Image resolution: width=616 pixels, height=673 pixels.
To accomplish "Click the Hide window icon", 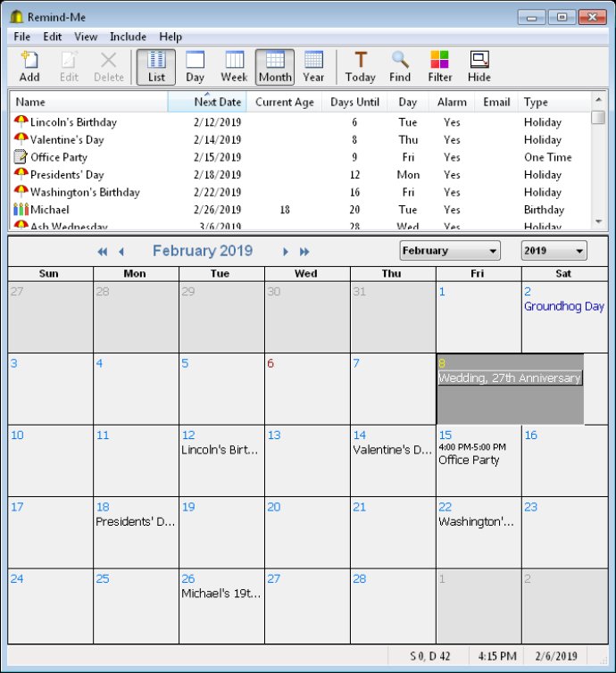I will coord(479,67).
